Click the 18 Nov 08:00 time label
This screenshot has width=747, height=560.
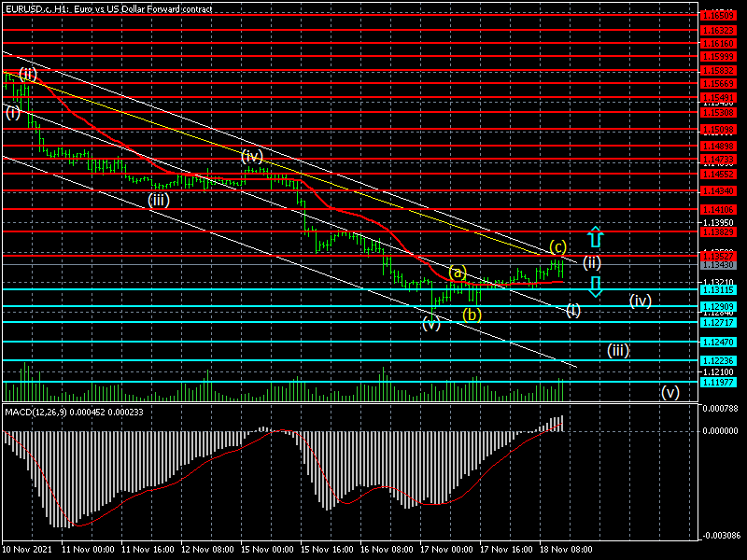pos(566,550)
